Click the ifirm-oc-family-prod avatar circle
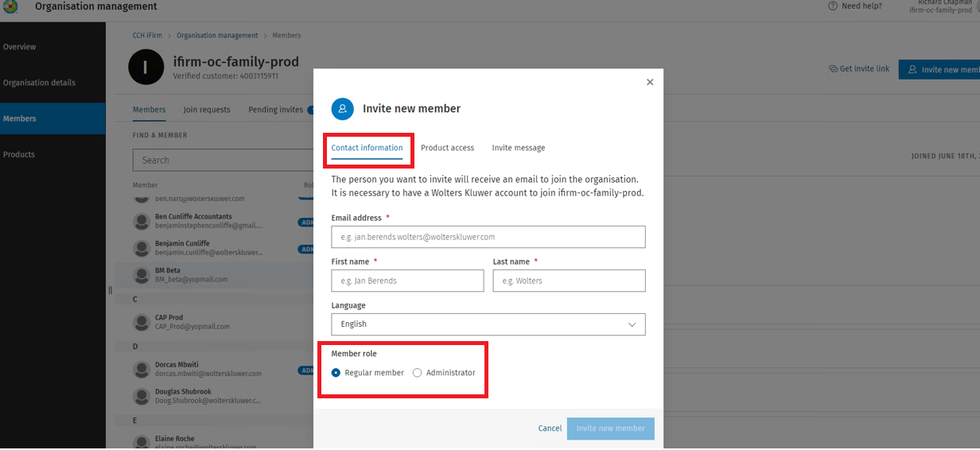Screen dimensions: 980x450 point(146,67)
